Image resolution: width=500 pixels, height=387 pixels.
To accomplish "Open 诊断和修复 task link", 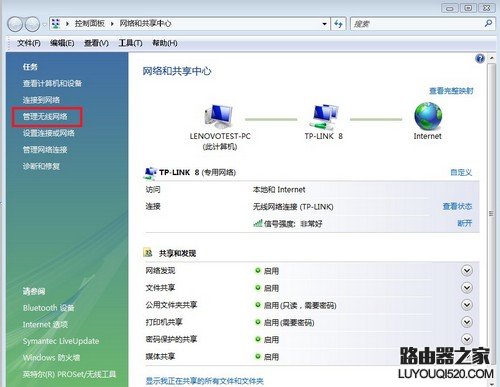I will click(41, 166).
